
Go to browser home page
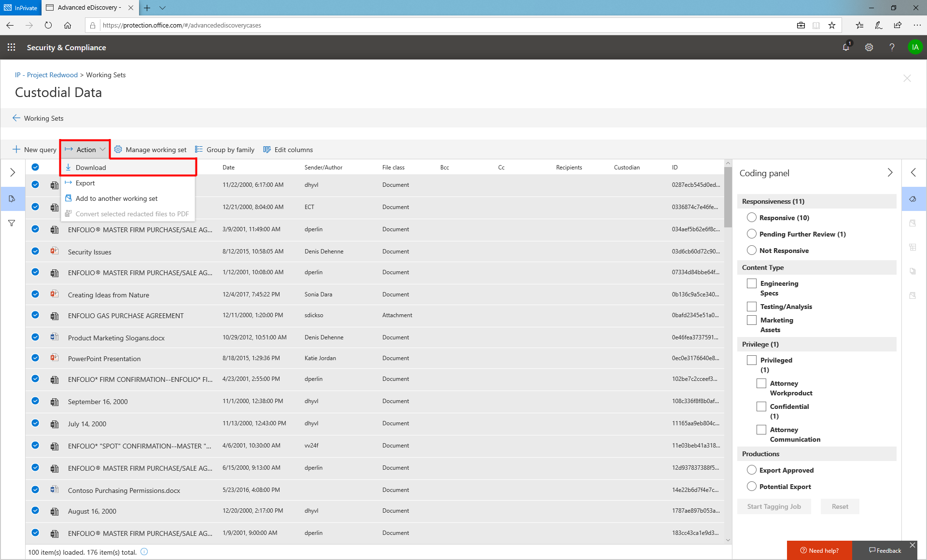pyautogui.click(x=68, y=25)
